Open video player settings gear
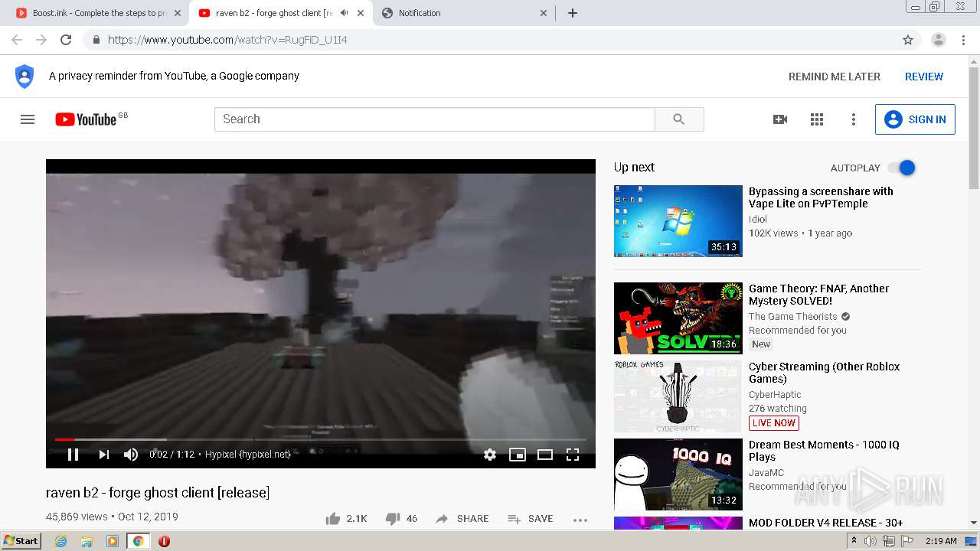Image resolution: width=980 pixels, height=551 pixels. (x=490, y=455)
